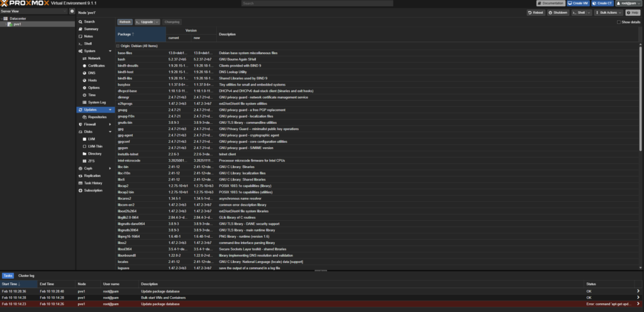Image resolution: width=644 pixels, height=312 pixels.
Task: Open Task History
Action: [x=93, y=183]
